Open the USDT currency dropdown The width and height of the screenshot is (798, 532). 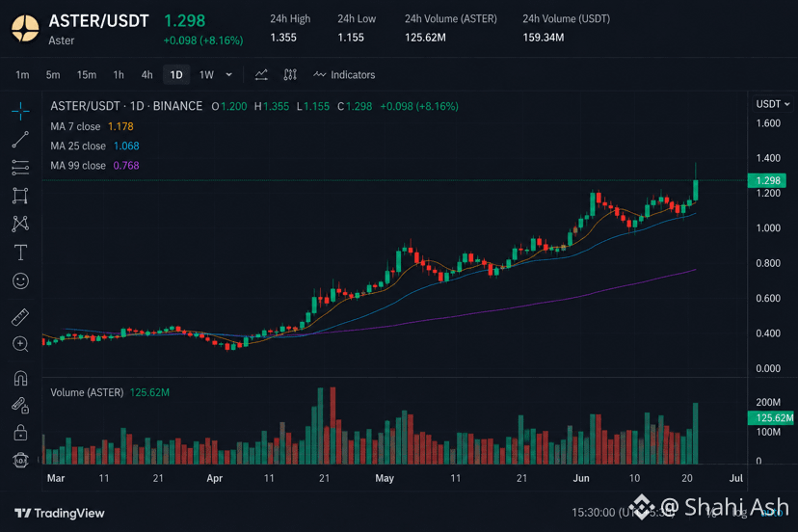(772, 104)
